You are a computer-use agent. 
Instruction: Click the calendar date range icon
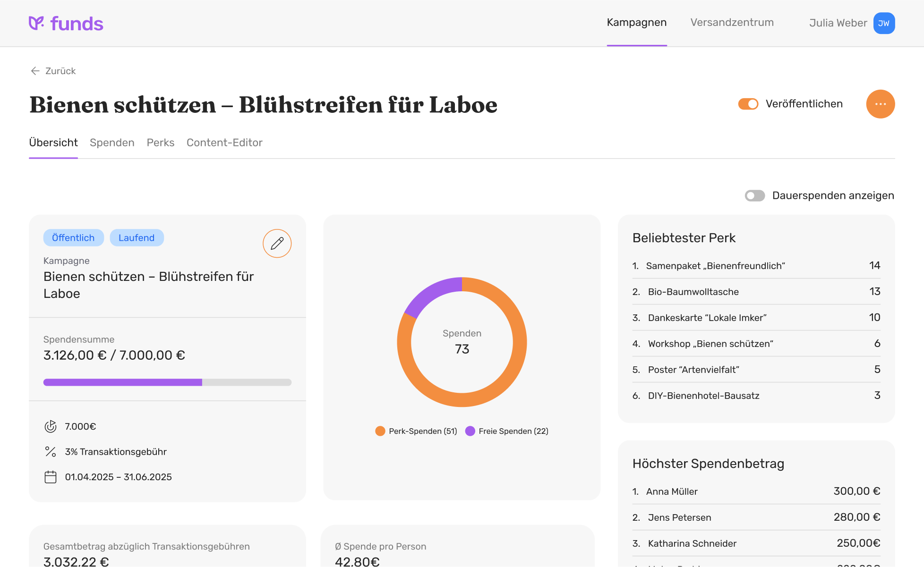[x=51, y=477]
